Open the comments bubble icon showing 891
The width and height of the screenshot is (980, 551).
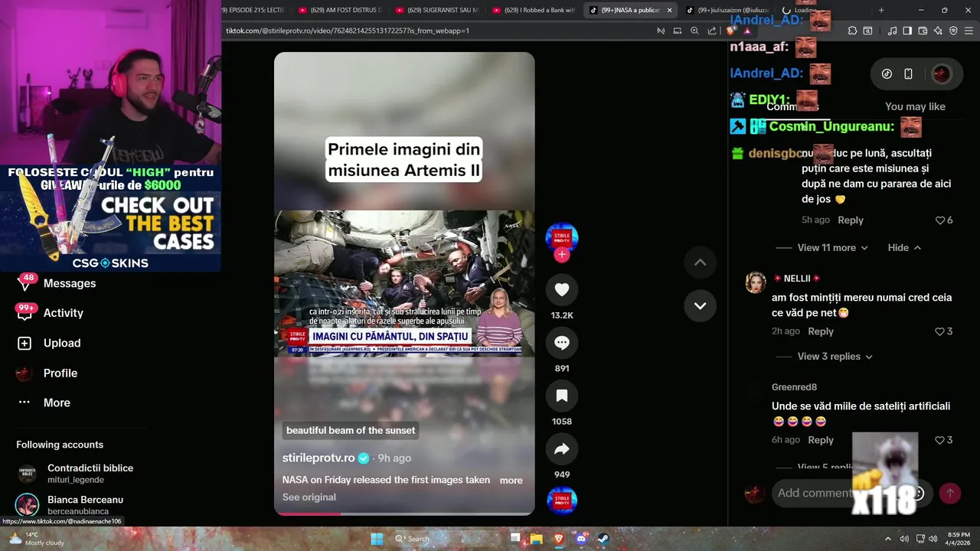point(562,343)
